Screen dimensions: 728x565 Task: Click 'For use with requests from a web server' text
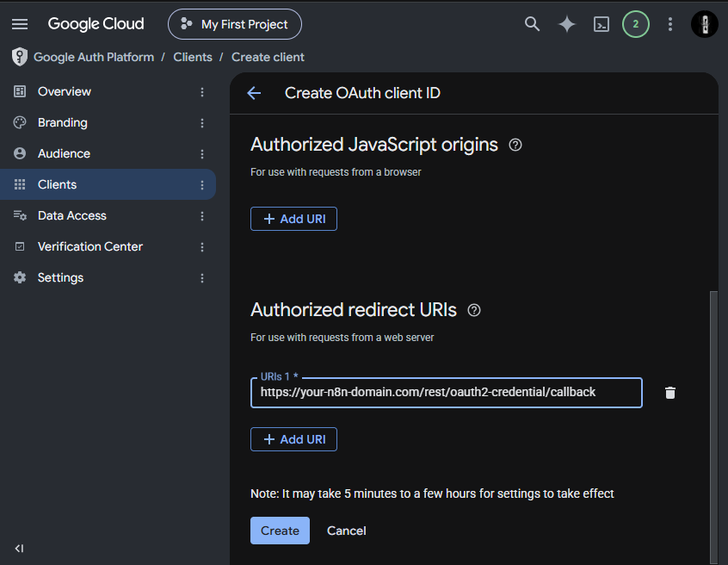pyautogui.click(x=342, y=338)
